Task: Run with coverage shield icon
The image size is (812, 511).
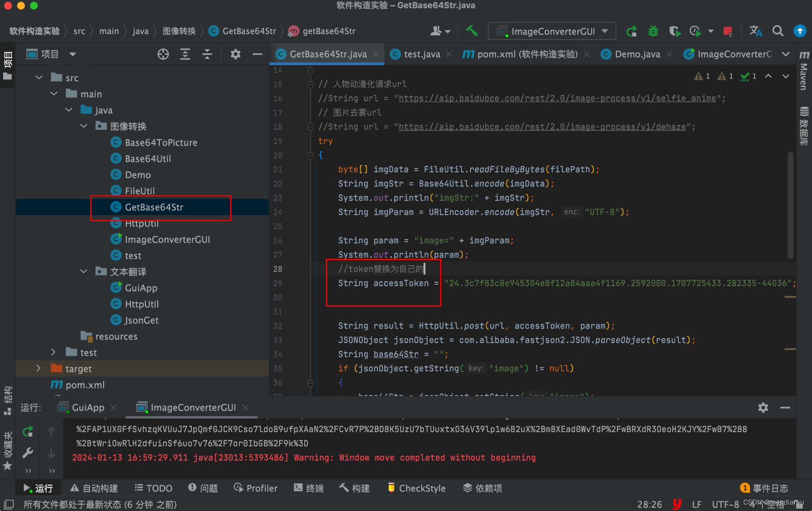Action: click(675, 31)
